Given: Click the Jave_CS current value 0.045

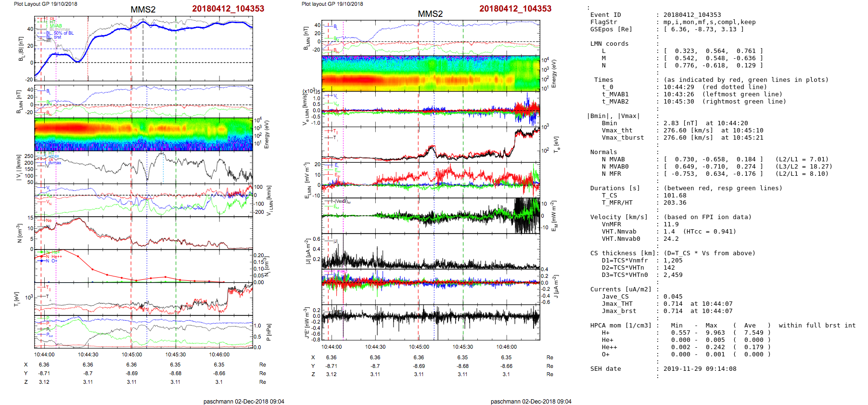Looking at the screenshot, I should pos(673,297).
